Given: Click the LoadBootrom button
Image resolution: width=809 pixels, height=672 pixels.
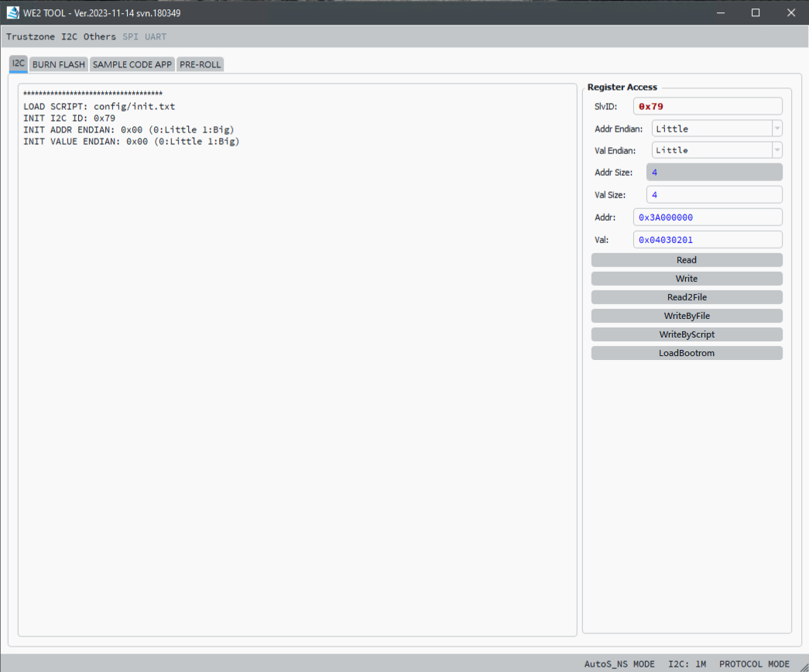Looking at the screenshot, I should click(x=687, y=353).
